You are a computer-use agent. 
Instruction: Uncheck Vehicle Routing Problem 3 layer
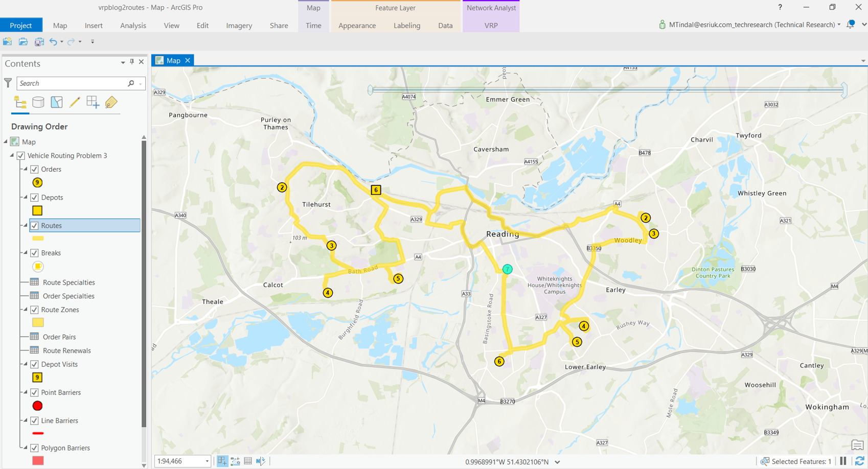click(x=21, y=155)
